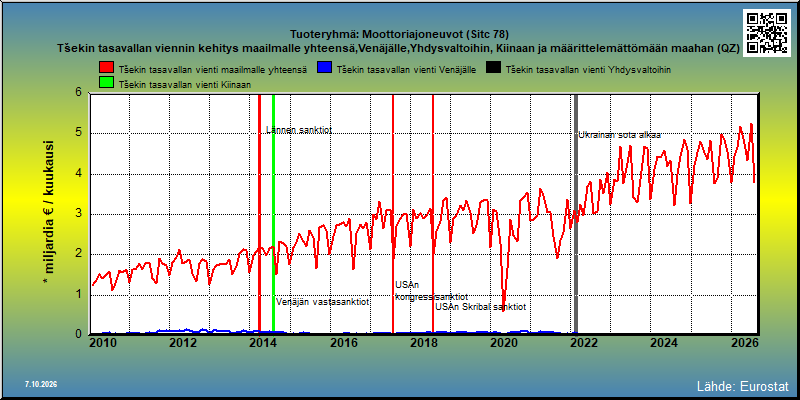Click the x-axis year 2016
This screenshot has height=400, width=800.
[343, 343]
